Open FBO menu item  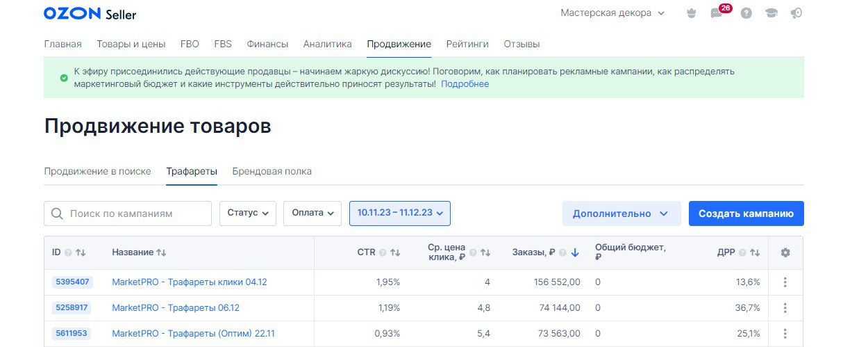coord(190,44)
